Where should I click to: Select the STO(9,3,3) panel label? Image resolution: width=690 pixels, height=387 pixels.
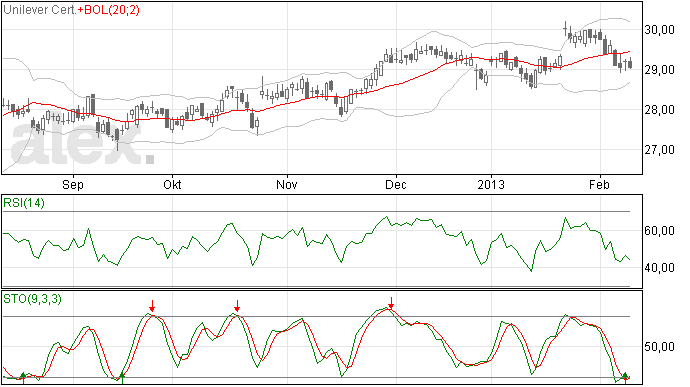(x=32, y=299)
